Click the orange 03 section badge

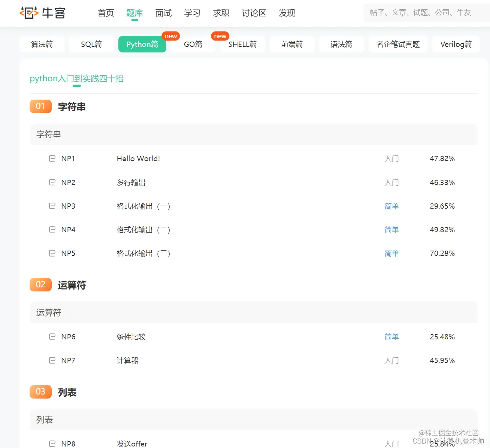click(x=40, y=392)
